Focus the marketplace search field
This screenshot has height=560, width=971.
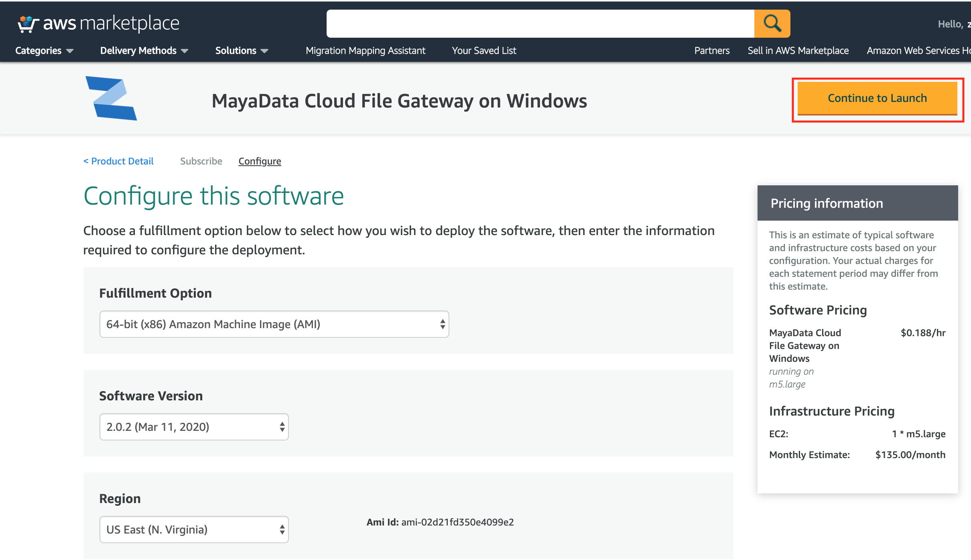[x=540, y=24]
